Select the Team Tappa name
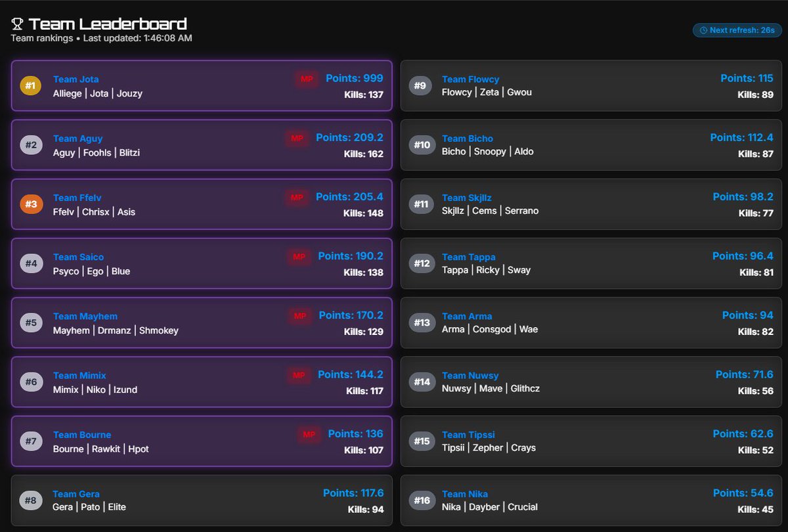The height and width of the screenshot is (532, 788). point(469,257)
